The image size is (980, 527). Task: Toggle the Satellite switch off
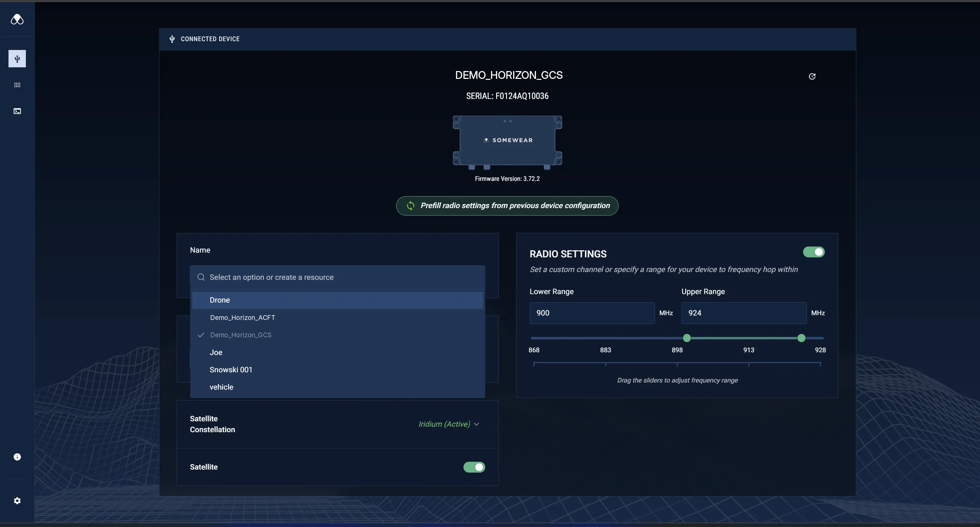(474, 467)
